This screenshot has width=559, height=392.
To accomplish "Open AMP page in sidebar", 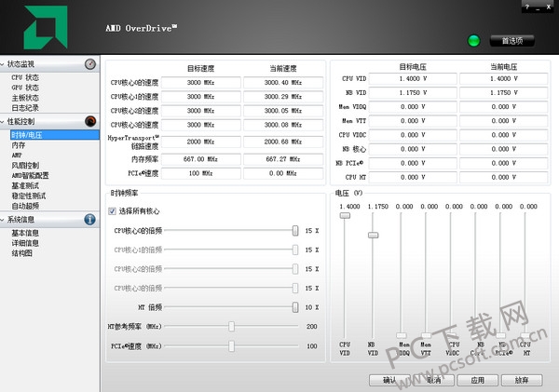I will (x=17, y=155).
